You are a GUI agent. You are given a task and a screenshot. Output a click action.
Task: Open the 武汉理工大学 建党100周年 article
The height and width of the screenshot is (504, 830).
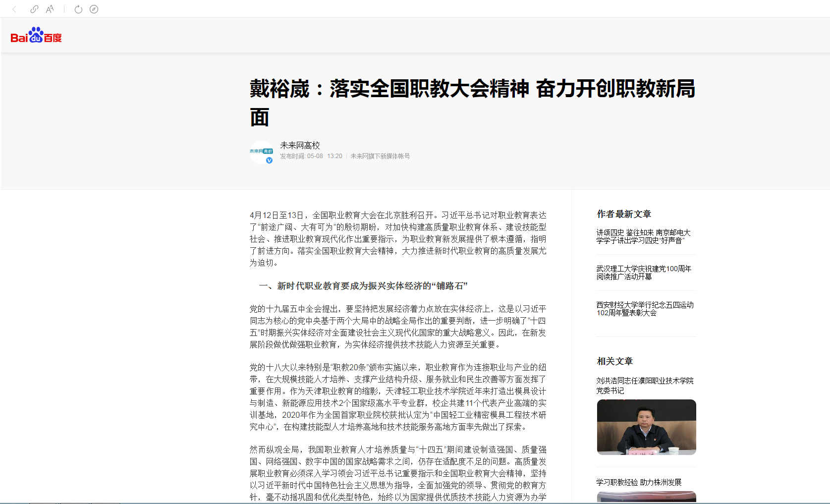coord(644,273)
